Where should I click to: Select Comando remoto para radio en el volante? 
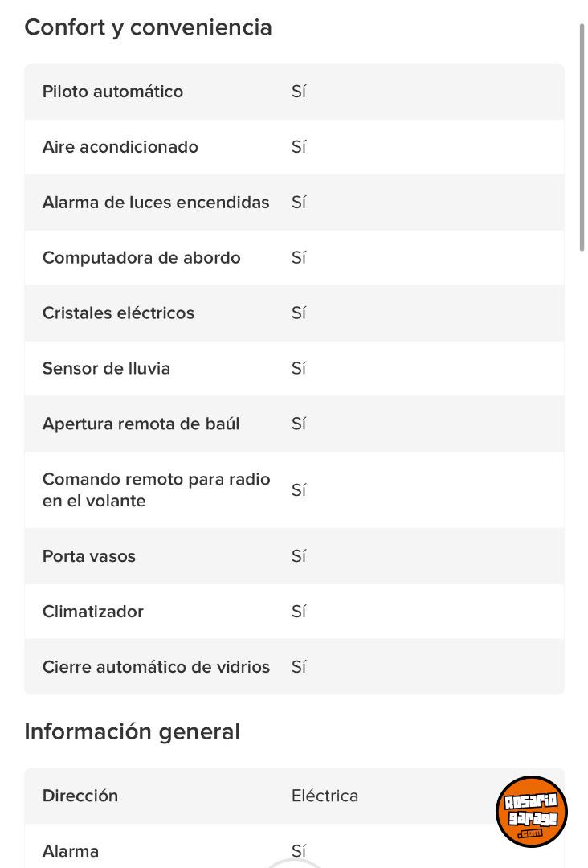coord(156,490)
